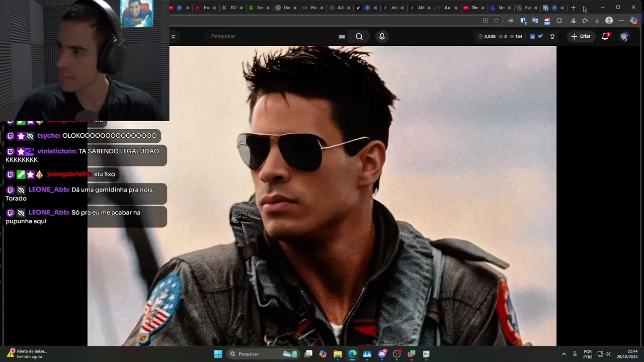Open File Explorer from taskbar
This screenshot has height=362, width=644.
coord(338,354)
